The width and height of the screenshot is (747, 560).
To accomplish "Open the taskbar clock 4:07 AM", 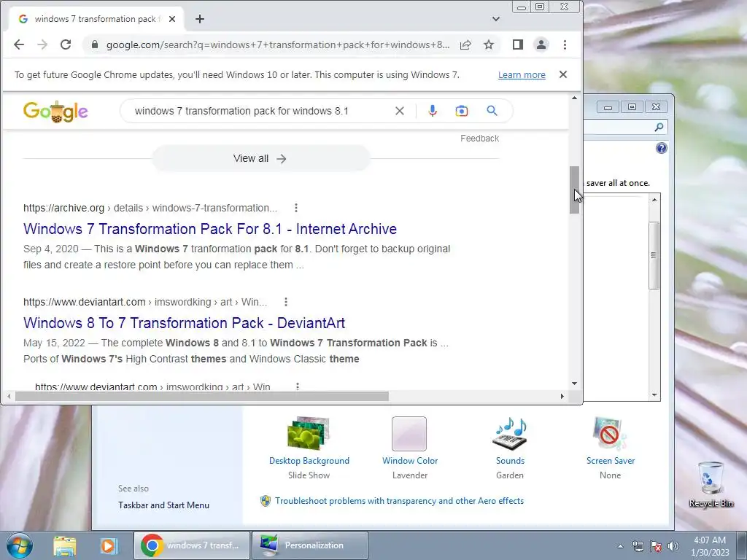I will pyautogui.click(x=710, y=546).
